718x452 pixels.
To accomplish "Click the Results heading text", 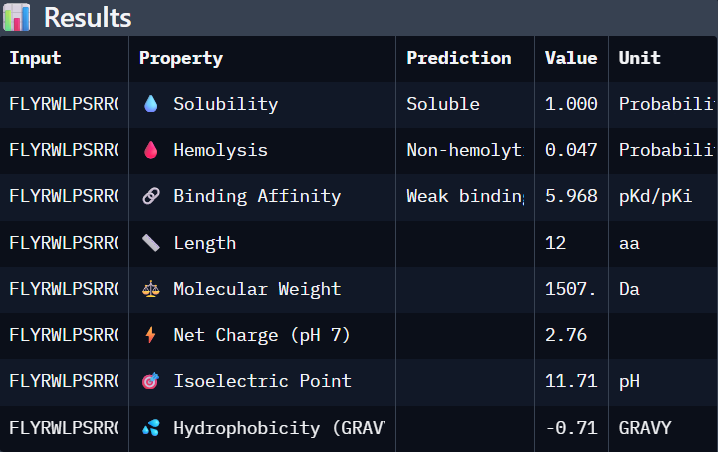I will click(87, 18).
